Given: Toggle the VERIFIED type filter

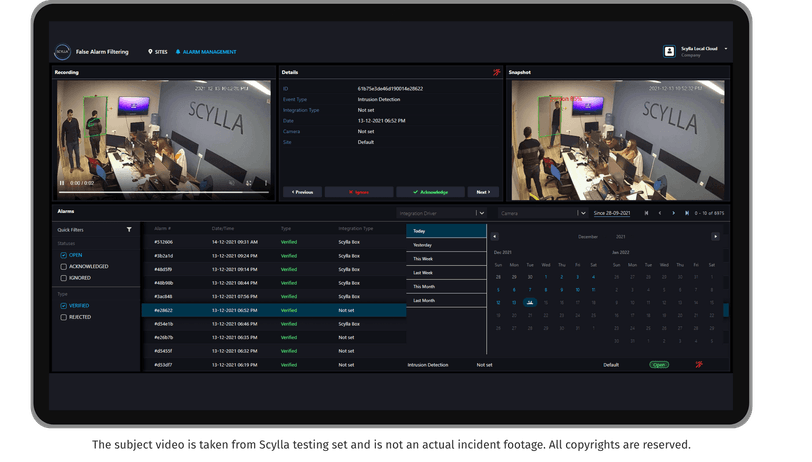Looking at the screenshot, I should [64, 306].
